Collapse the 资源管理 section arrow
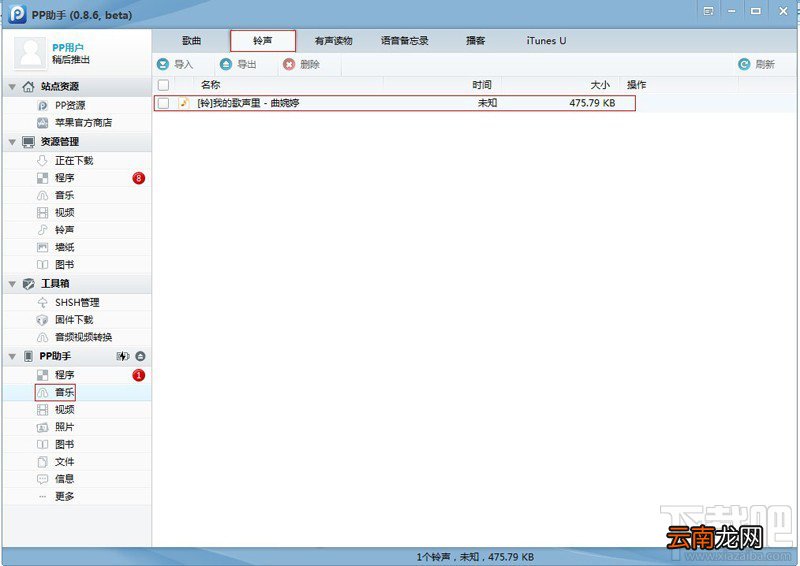This screenshot has width=800, height=566. tap(12, 142)
